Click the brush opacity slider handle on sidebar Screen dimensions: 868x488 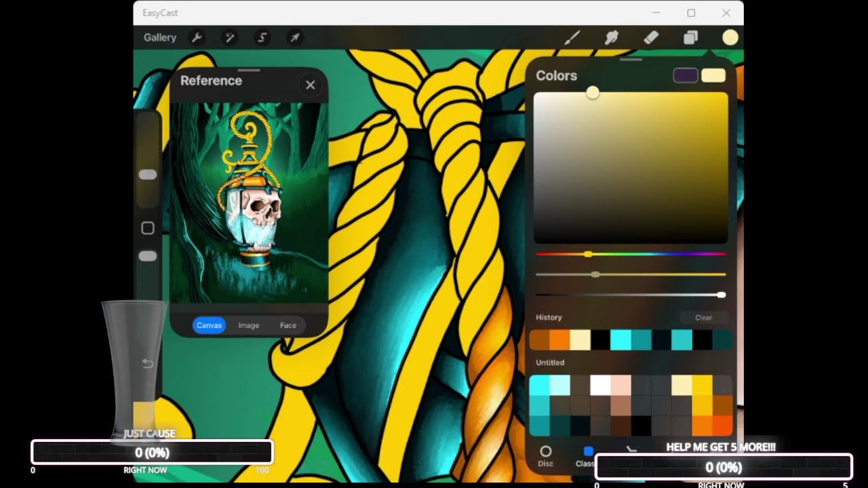(148, 256)
